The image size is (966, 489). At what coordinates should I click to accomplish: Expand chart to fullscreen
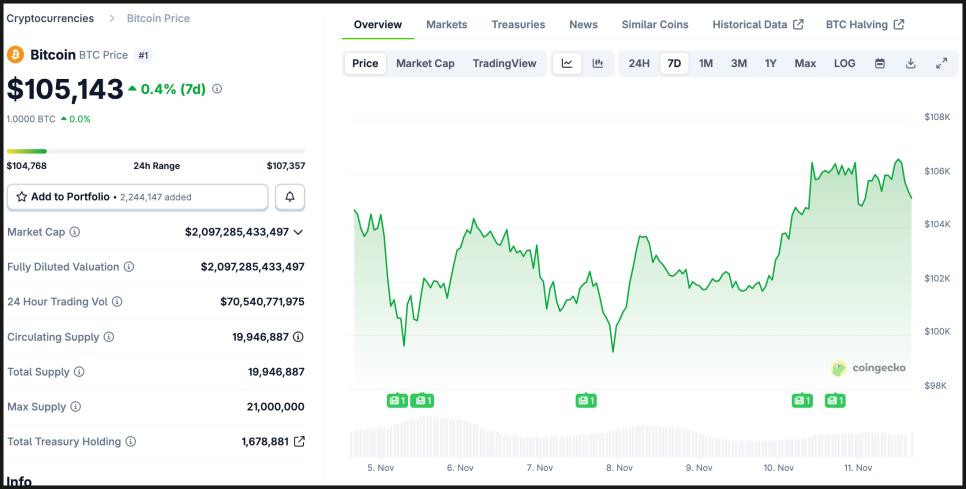(941, 63)
